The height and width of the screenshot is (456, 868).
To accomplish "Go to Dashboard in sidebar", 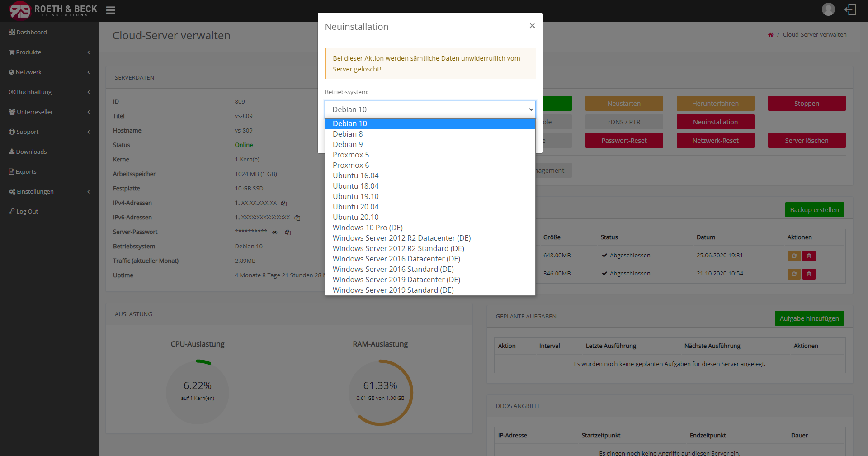I will (31, 32).
